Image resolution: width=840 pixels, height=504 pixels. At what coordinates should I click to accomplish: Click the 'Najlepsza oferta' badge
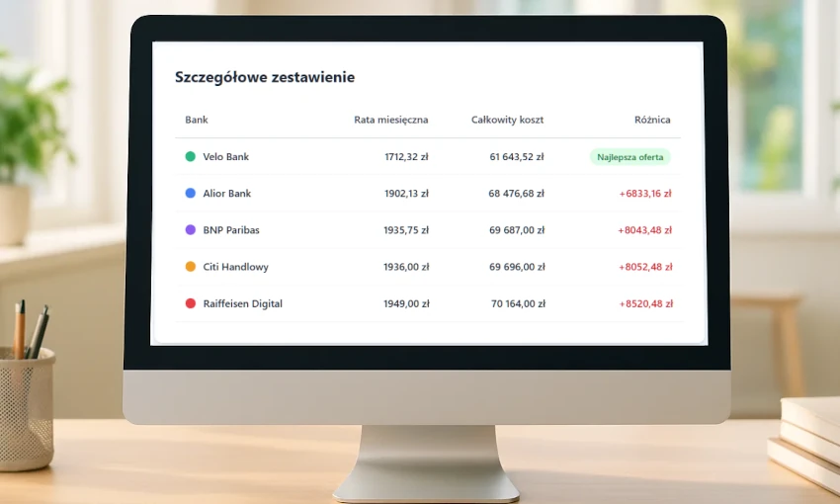(x=630, y=157)
